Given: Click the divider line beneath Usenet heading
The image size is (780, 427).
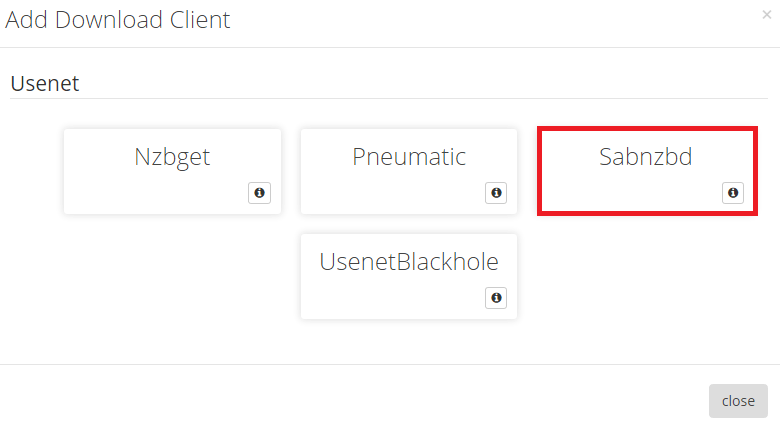Looking at the screenshot, I should (390, 98).
